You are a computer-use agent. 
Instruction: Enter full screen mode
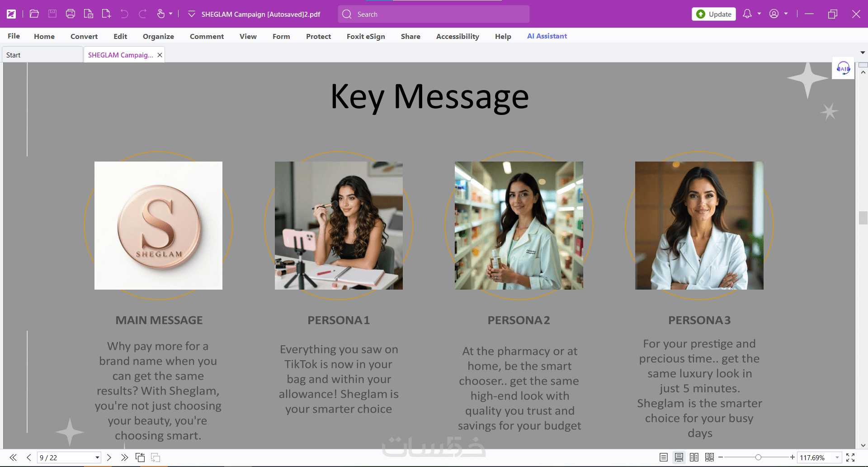(850, 457)
